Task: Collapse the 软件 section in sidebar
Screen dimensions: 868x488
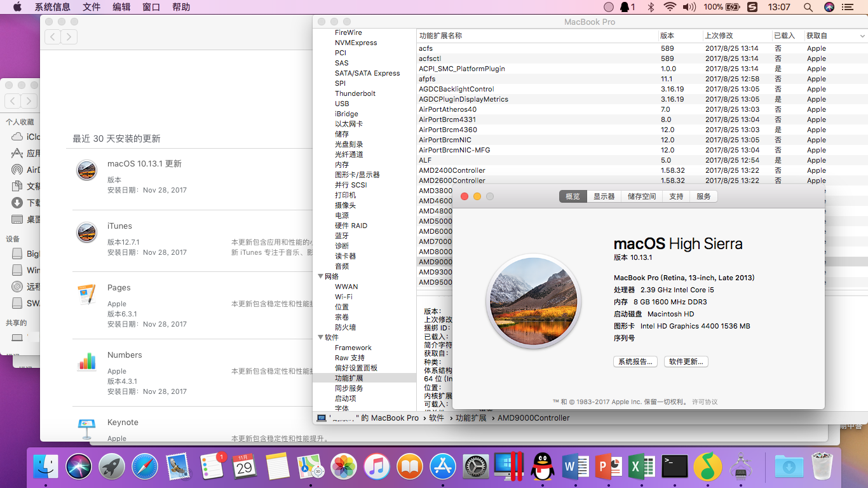Action: click(320, 337)
